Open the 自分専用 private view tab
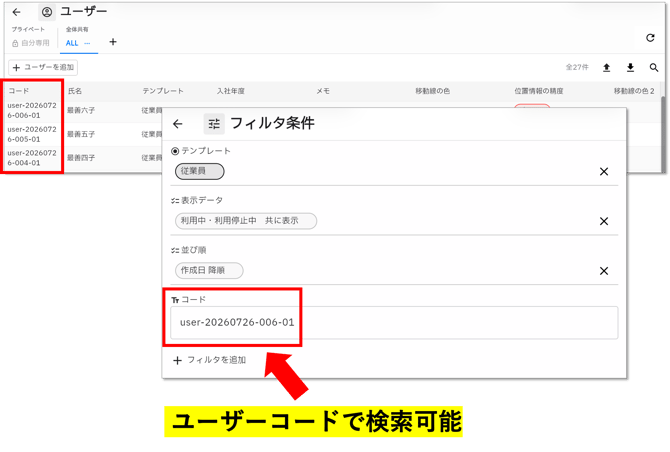 [31, 43]
